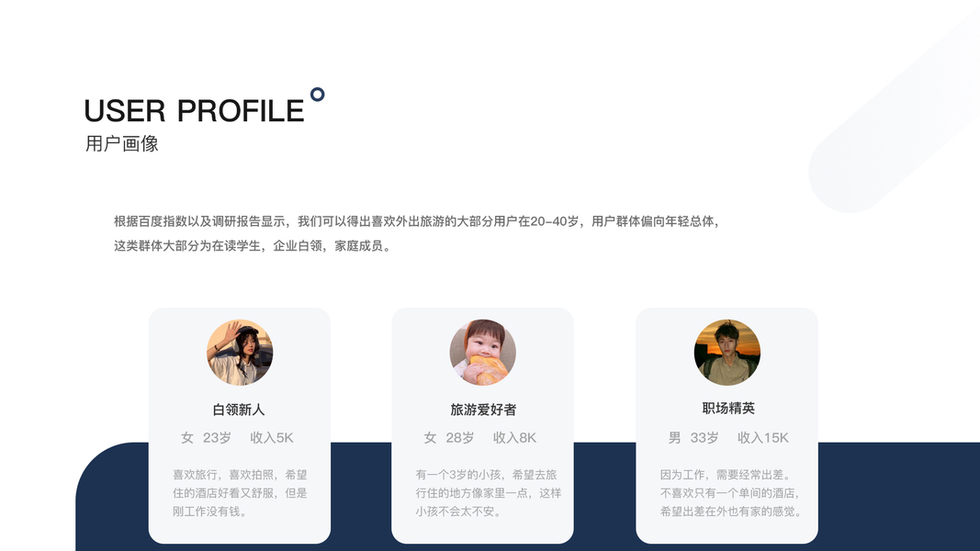Click the 男 33岁 text
The width and height of the screenshot is (980, 551).
(x=693, y=438)
